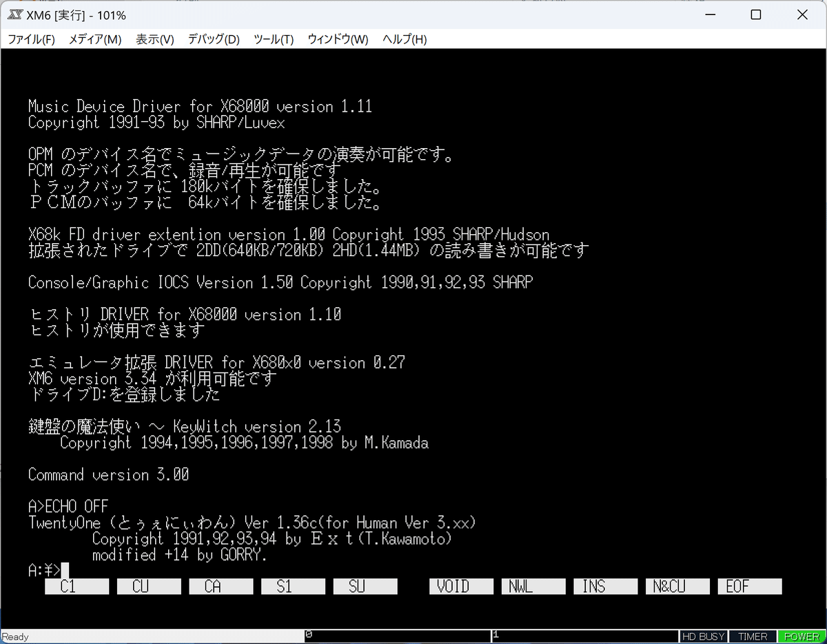Click 'PCM のデバイス名で、録音/再生' line
This screenshot has width=827, height=644.
185,170
